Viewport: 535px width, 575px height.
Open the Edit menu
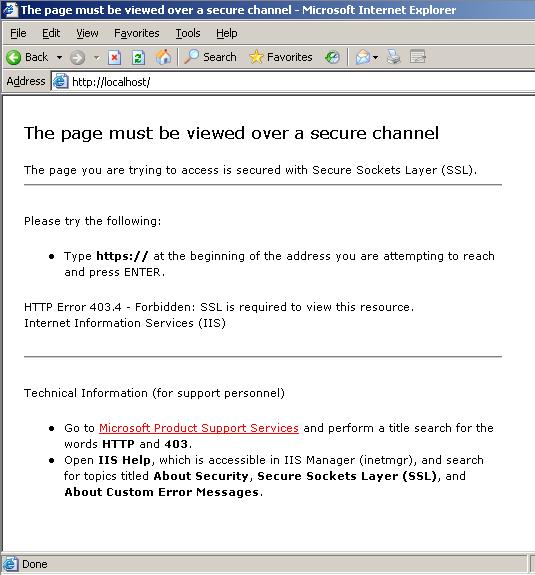point(51,33)
